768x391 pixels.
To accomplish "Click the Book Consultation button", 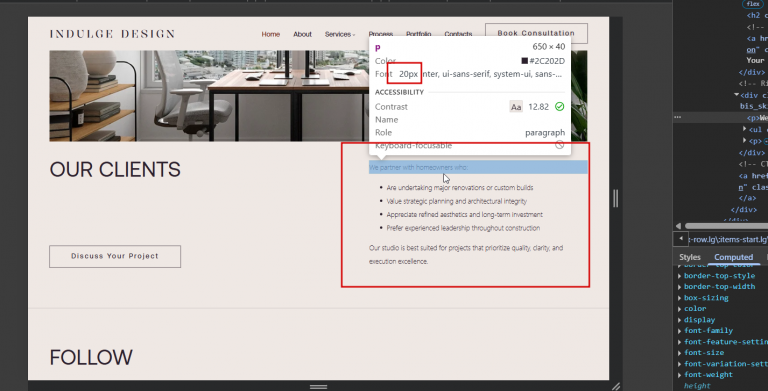I will click(x=536, y=33).
